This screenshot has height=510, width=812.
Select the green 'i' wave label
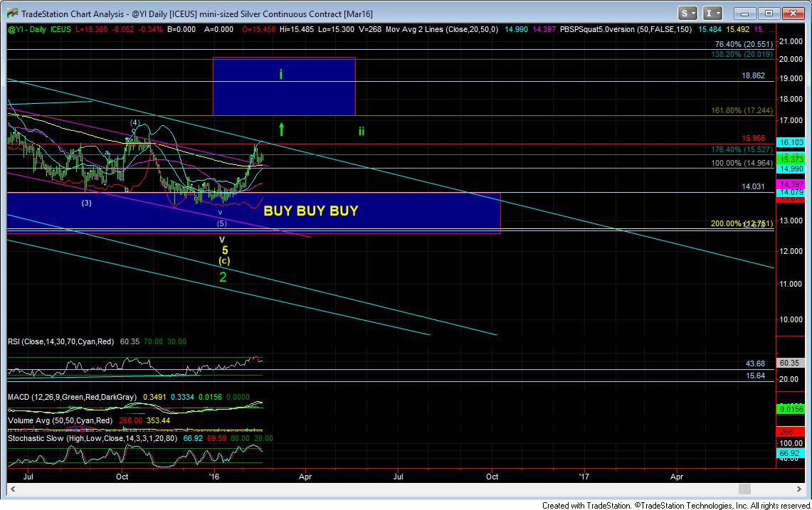pos(280,75)
